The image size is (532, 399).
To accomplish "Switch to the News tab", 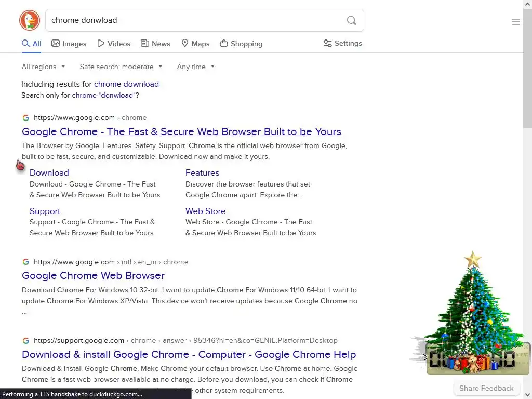I will (155, 44).
